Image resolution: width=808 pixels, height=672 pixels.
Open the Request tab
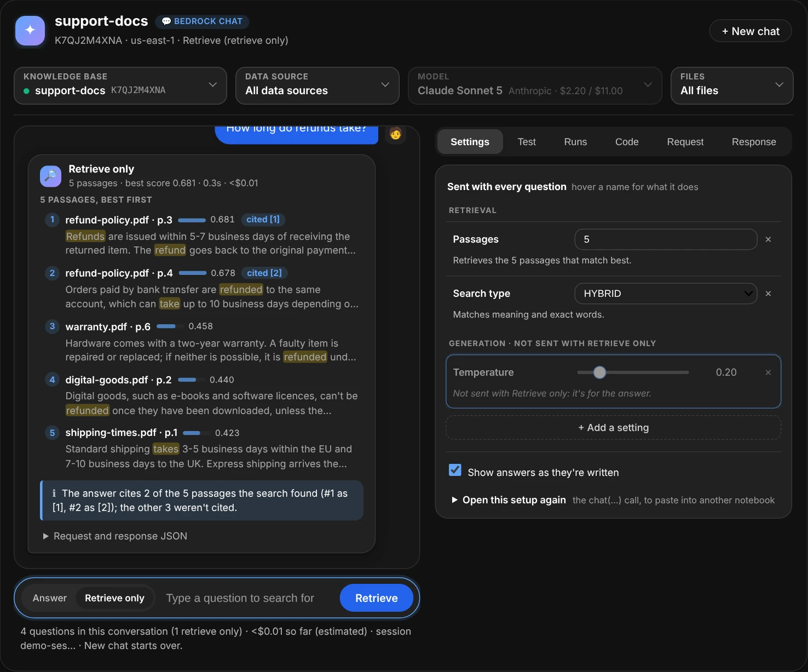coord(685,142)
